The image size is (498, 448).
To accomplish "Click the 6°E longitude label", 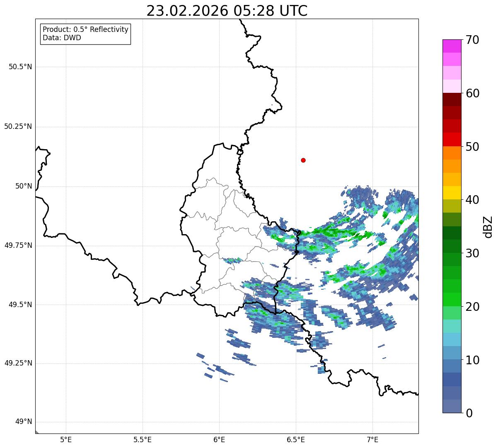I will point(219,439).
